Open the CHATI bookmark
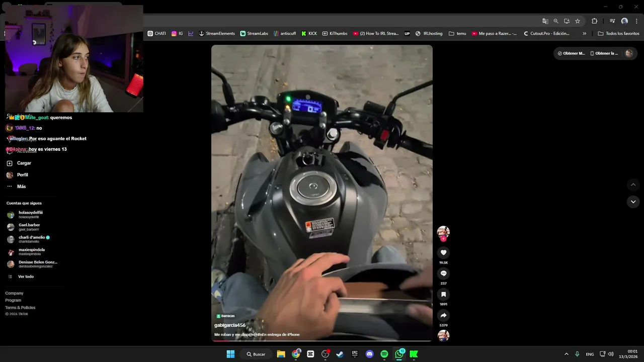The image size is (644, 362). coord(157,34)
